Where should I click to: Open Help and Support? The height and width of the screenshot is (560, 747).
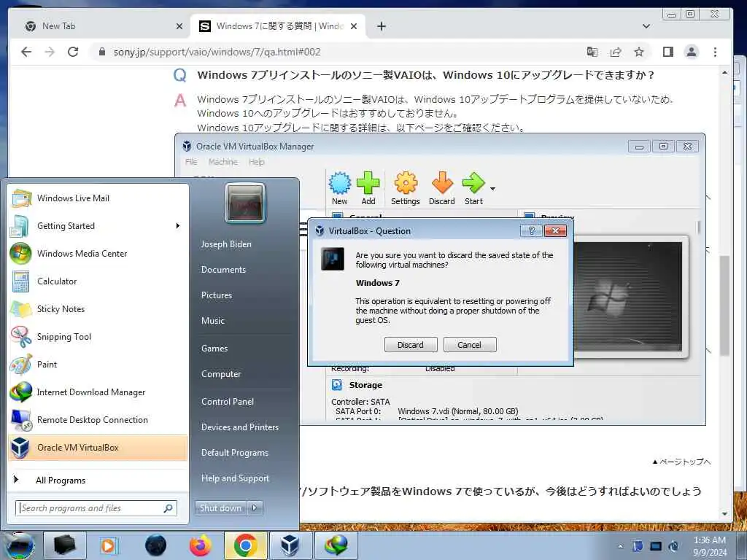[235, 478]
